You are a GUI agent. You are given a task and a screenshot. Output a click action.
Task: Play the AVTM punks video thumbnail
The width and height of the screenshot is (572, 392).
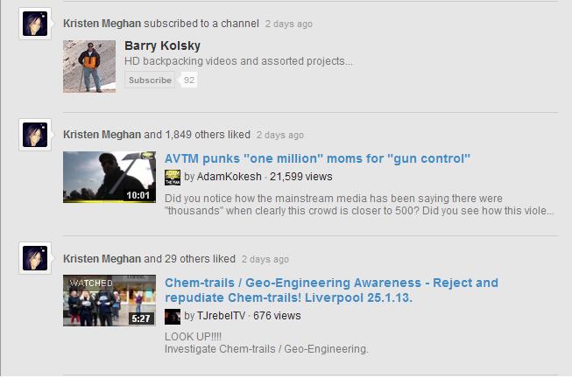pyautogui.click(x=96, y=178)
